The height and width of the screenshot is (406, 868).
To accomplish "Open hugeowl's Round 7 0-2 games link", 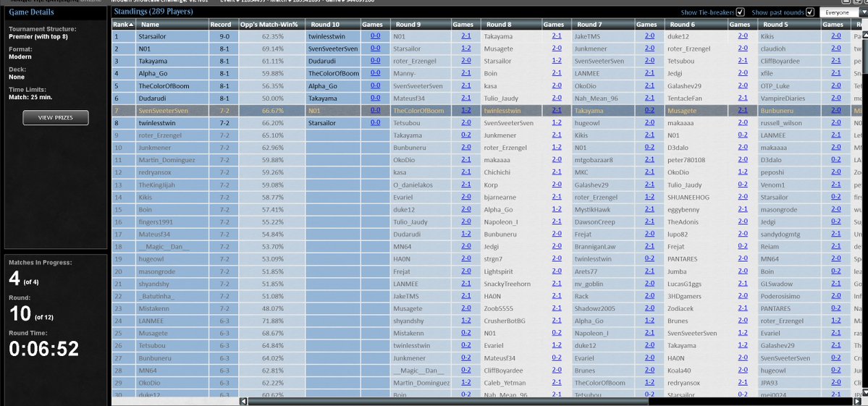I will coord(649,259).
